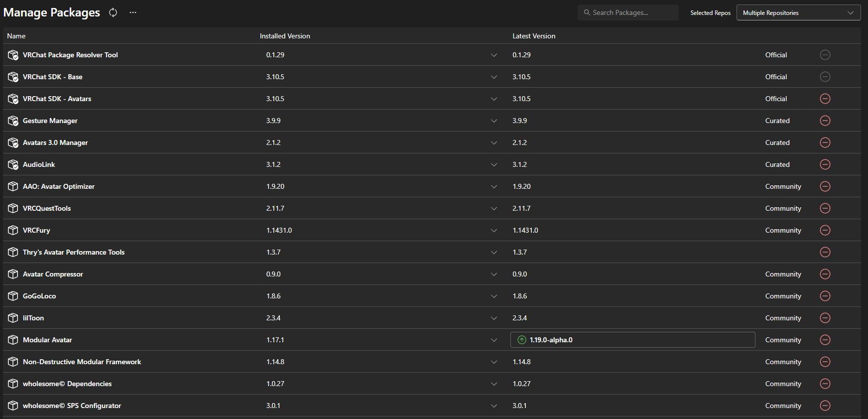
Task: Click the Modular Avatar package box icon
Action: coord(13,340)
